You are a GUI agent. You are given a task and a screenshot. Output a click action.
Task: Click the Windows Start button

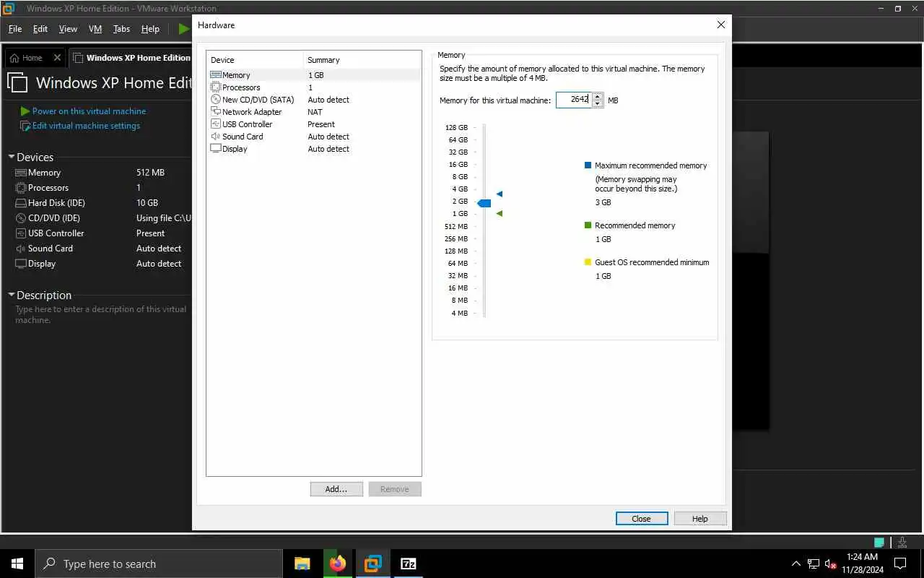pos(17,564)
